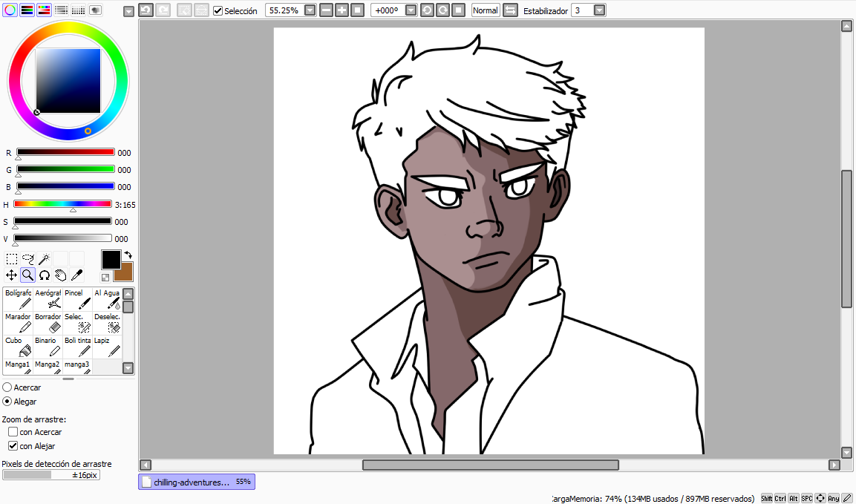Choose the Bolígrafo brush
The width and height of the screenshot is (856, 504).
coord(18,299)
